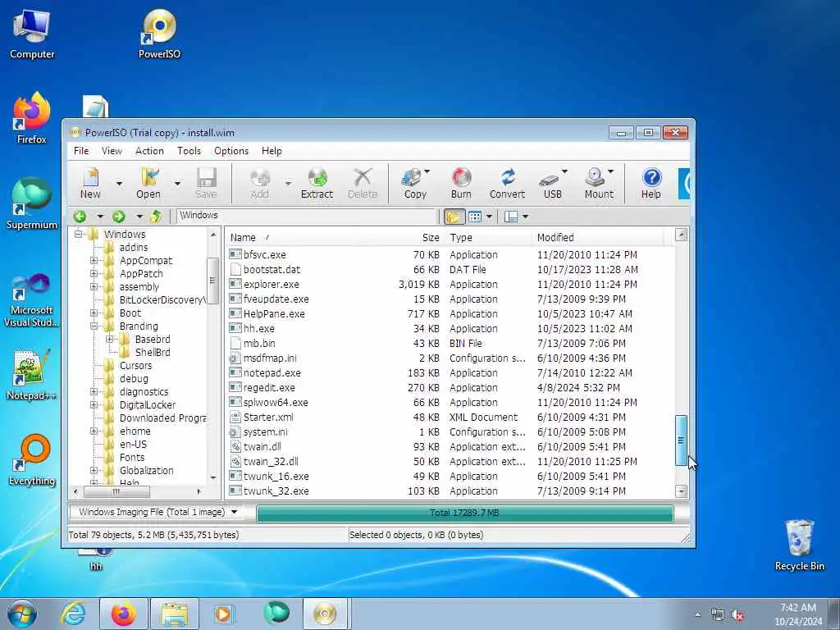Click the folder tree horizontal scrollbar thumb
The image size is (840, 630).
click(116, 491)
